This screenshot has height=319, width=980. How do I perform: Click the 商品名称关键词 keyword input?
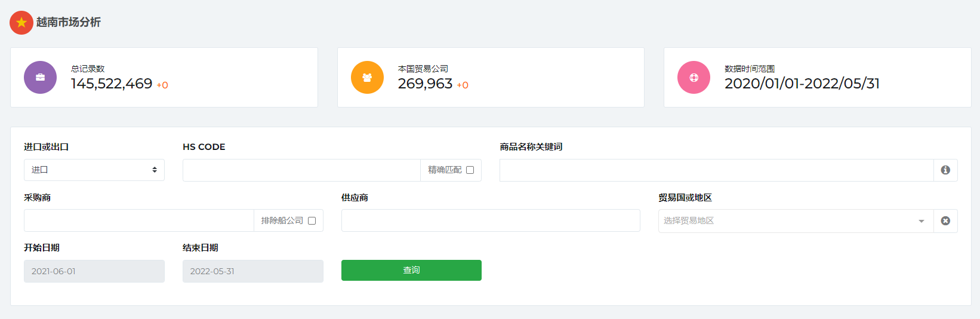716,170
